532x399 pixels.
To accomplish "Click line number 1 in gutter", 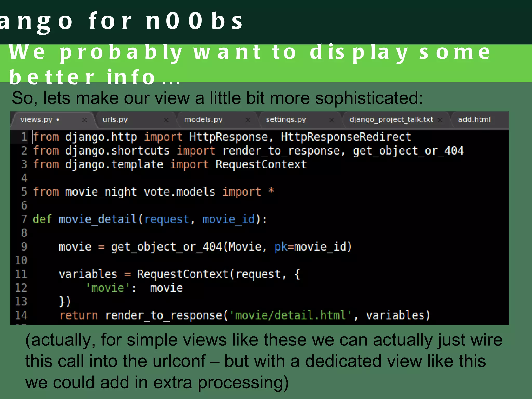I will pos(24,137).
